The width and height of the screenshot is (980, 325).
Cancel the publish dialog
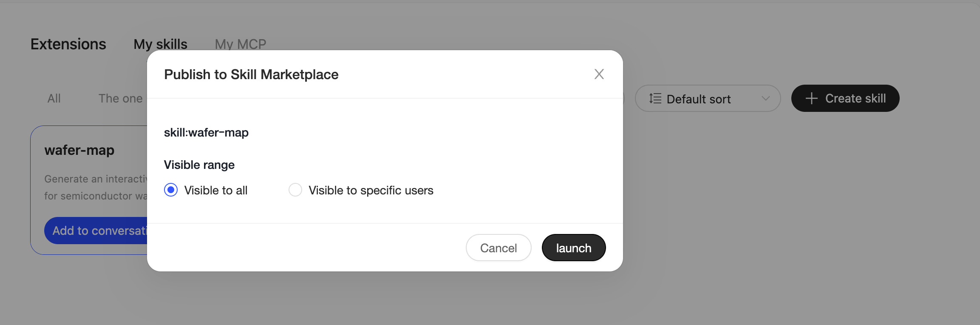[x=498, y=248]
